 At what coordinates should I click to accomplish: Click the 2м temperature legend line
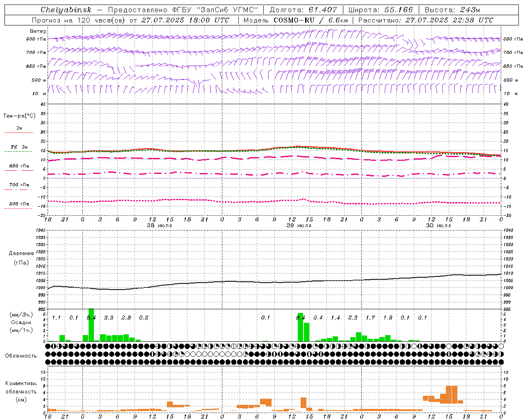coord(19,132)
